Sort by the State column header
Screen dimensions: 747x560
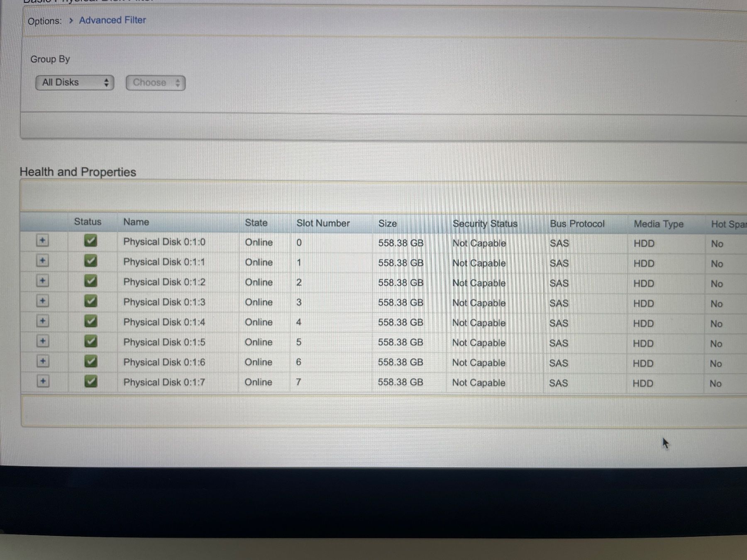[256, 223]
